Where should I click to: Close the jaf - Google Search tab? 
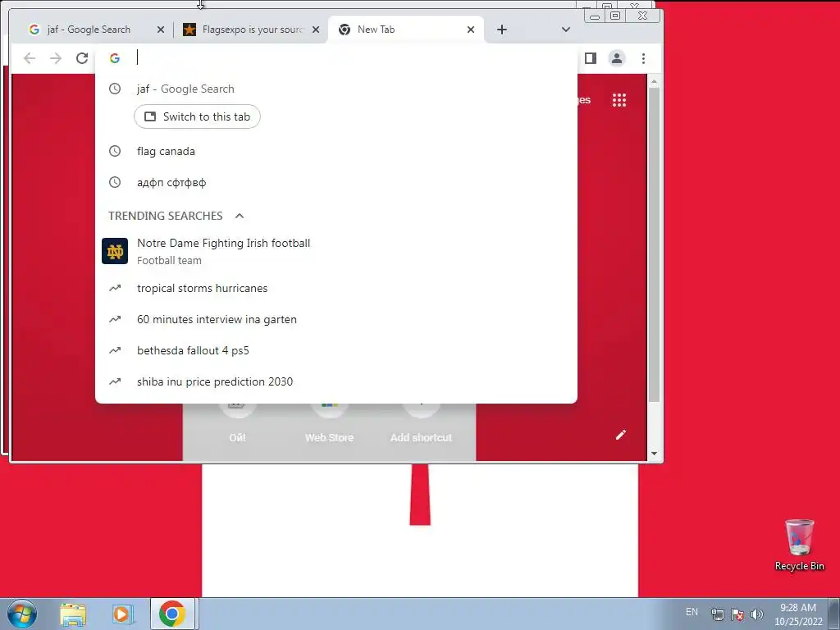point(161,30)
